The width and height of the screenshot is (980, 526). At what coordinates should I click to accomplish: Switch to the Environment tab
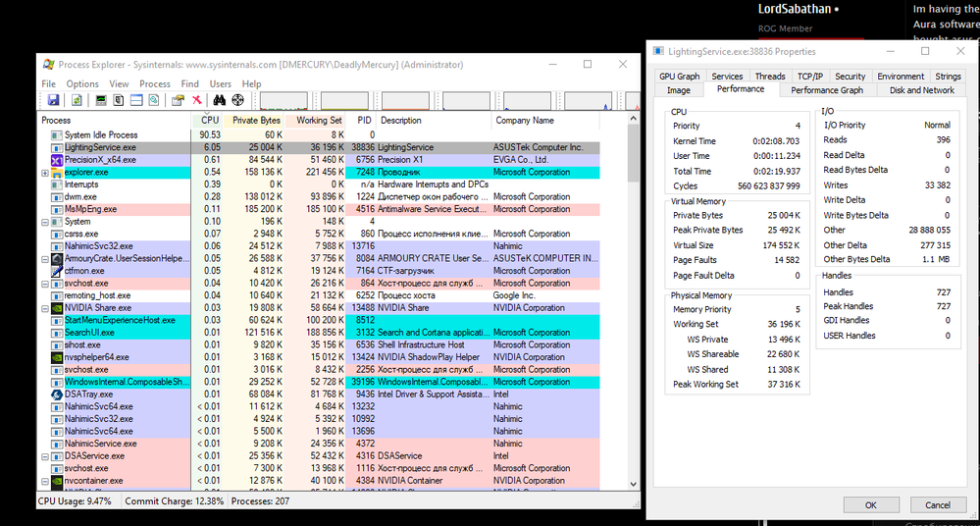901,77
